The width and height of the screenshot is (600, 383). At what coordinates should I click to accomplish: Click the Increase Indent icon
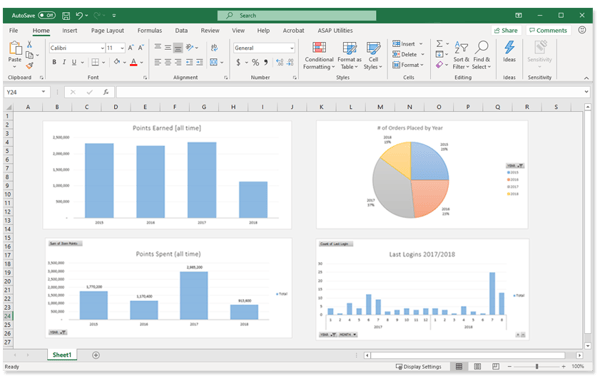point(199,62)
